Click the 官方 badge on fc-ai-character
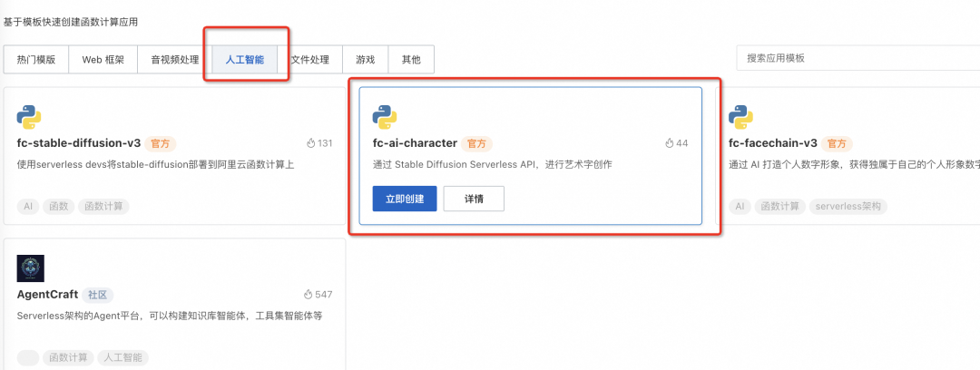980x370 pixels. (477, 144)
